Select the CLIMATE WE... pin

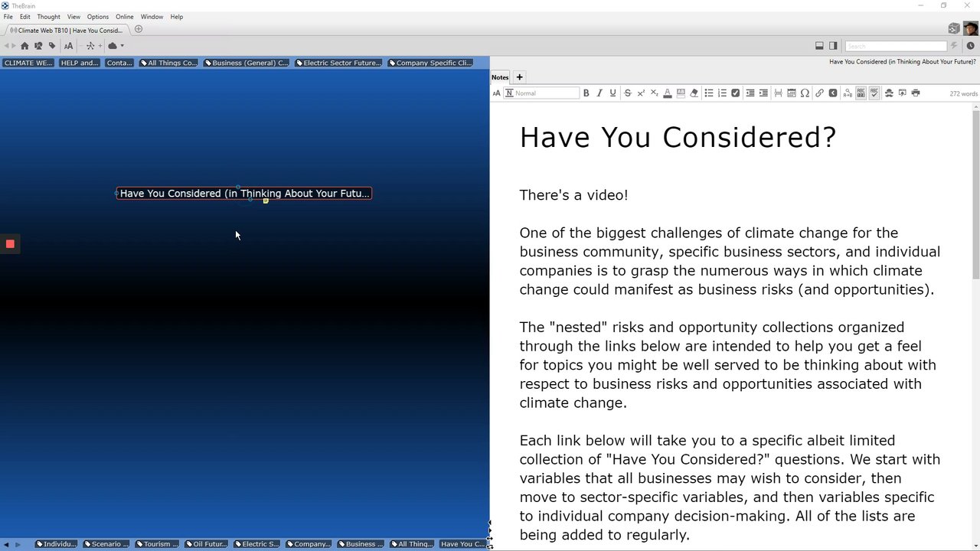(x=28, y=63)
